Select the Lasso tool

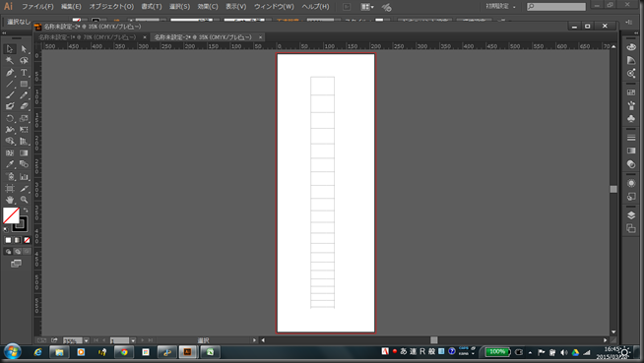(x=24, y=61)
